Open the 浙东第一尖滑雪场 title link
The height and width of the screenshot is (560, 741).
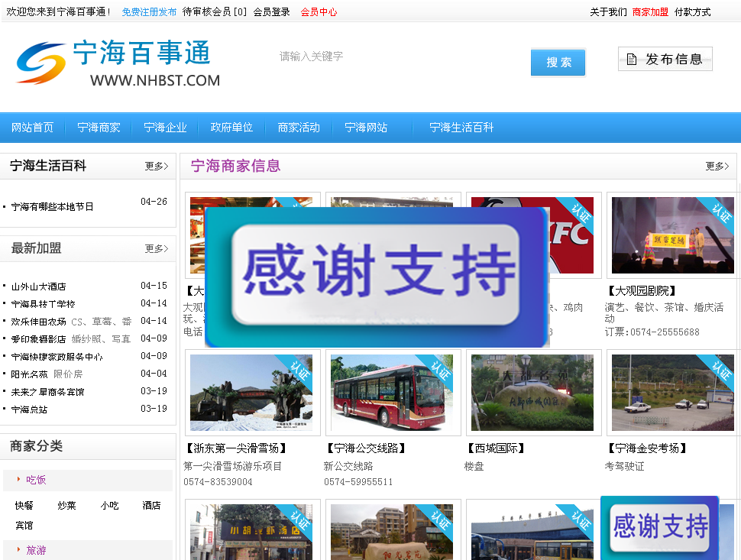coord(236,448)
